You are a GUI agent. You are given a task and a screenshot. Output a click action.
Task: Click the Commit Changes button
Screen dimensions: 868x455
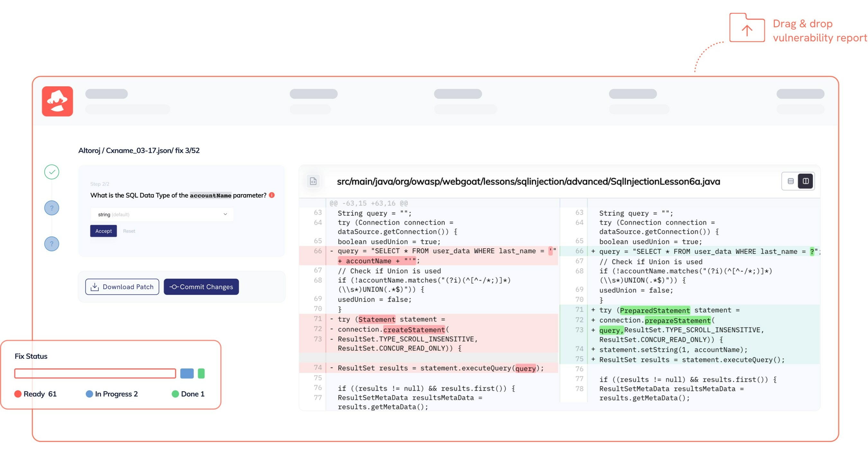click(201, 287)
